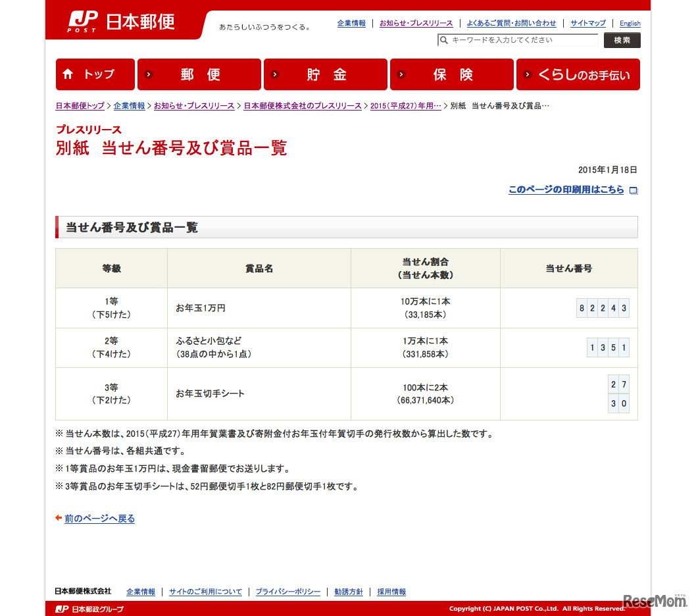Open footer プライバシーポリシー link
696x616 pixels.
[287, 592]
